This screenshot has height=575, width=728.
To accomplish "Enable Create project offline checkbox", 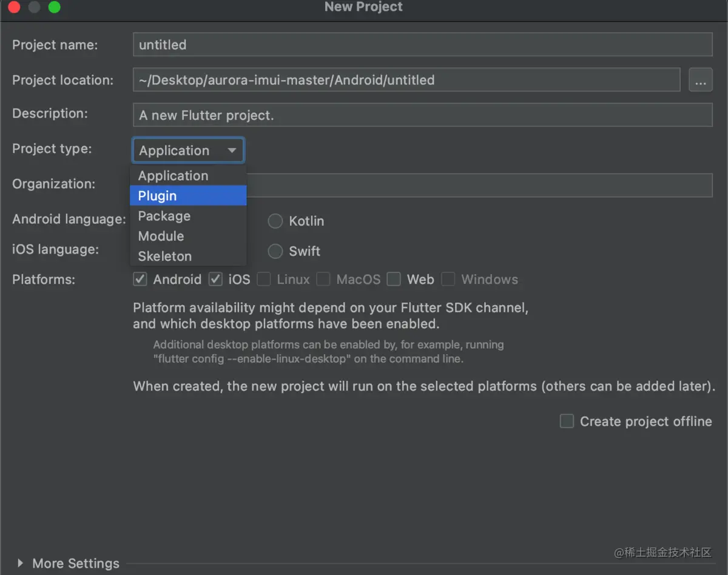I will 567,422.
